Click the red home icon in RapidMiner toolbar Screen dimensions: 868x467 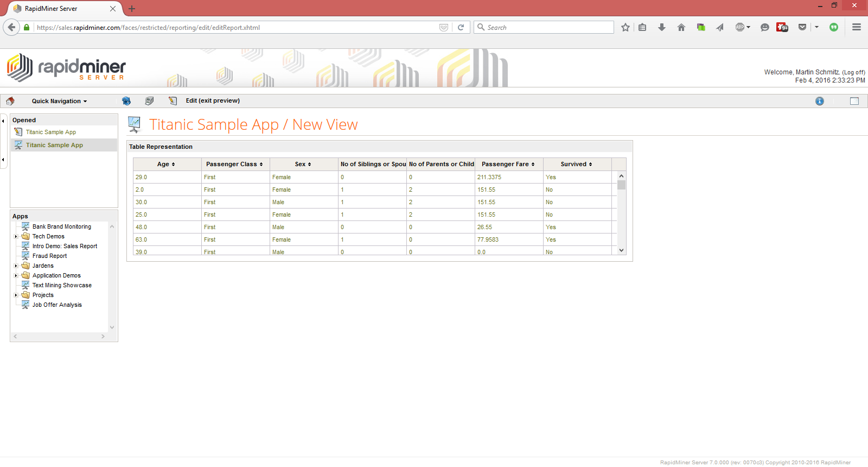(10, 101)
